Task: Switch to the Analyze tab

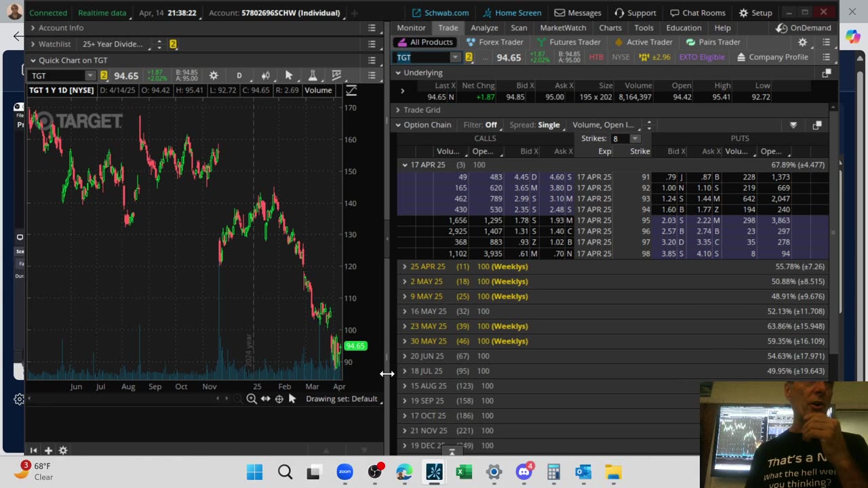Action: point(484,28)
